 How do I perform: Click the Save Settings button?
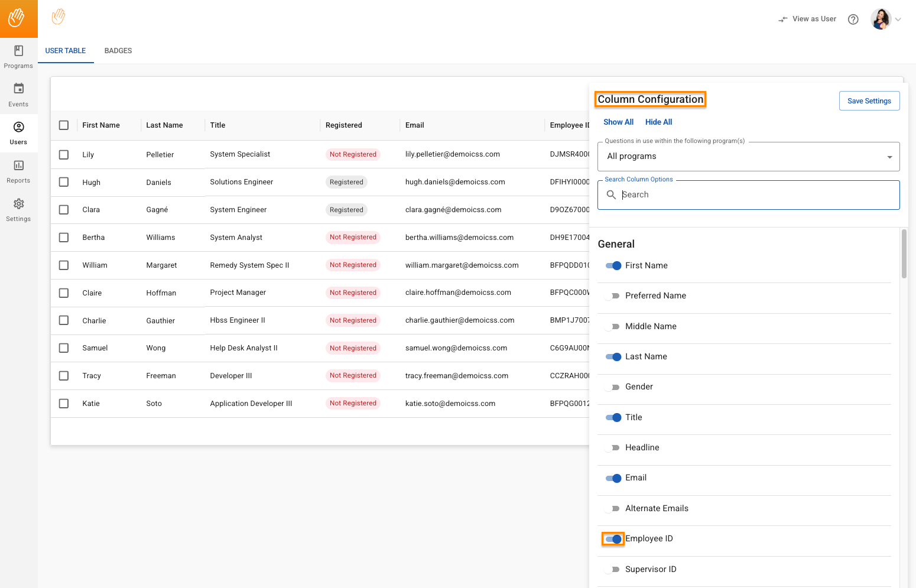coord(869,101)
